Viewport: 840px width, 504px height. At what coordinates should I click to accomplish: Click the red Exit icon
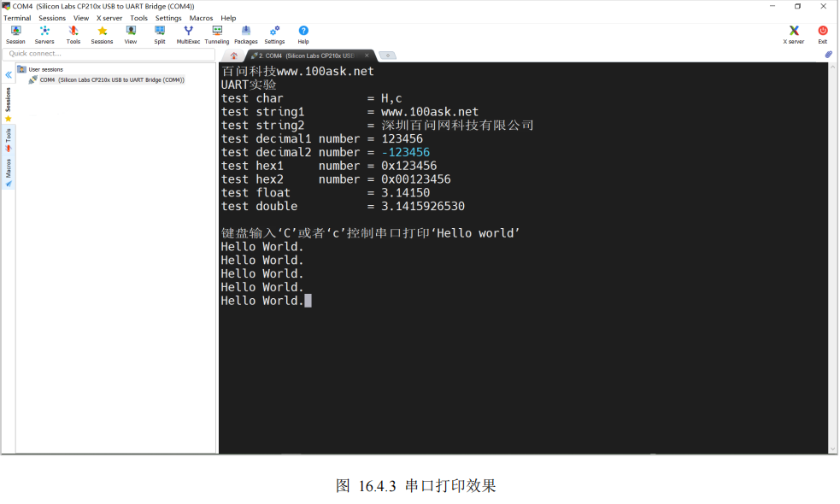[823, 35]
